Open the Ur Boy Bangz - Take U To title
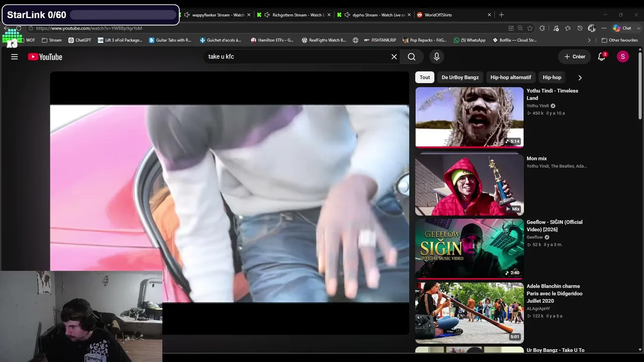The image size is (644, 362). (555, 350)
